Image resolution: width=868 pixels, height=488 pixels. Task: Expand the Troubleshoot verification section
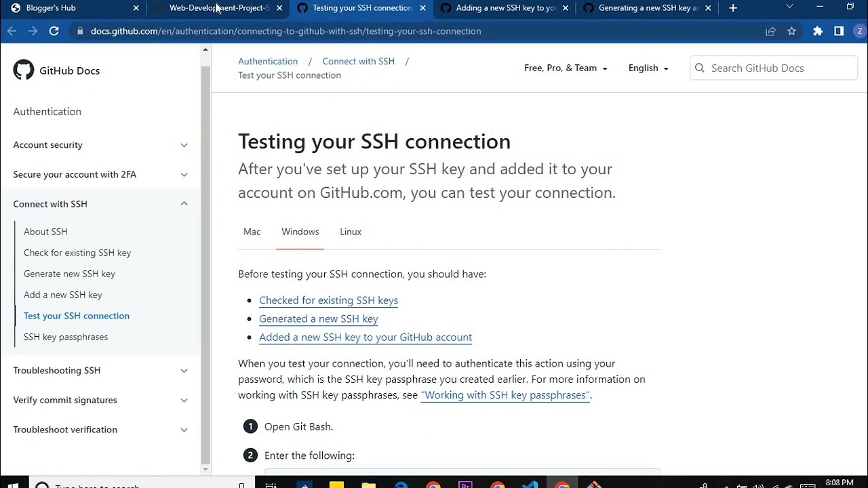point(100,430)
